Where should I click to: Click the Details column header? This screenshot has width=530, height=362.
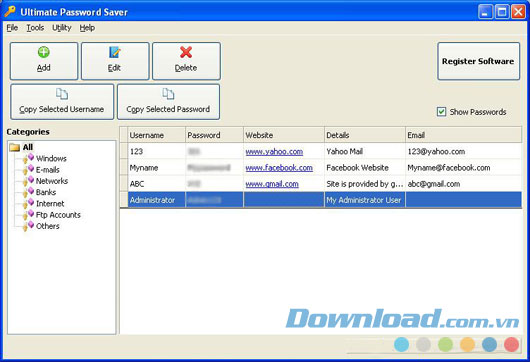365,135
